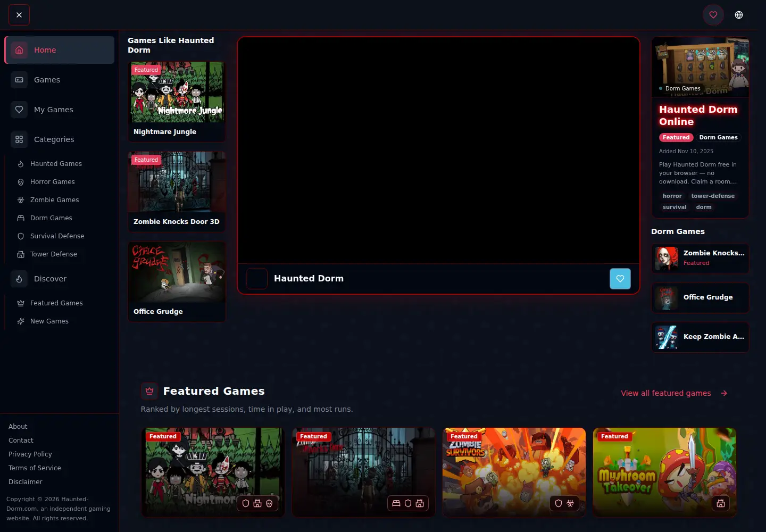Open Featured Games in sidebar
This screenshot has height=532, width=766.
pyautogui.click(x=63, y=303)
